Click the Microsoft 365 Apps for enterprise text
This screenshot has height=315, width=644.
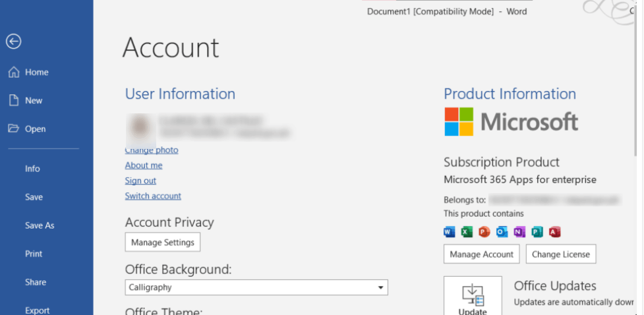520,180
